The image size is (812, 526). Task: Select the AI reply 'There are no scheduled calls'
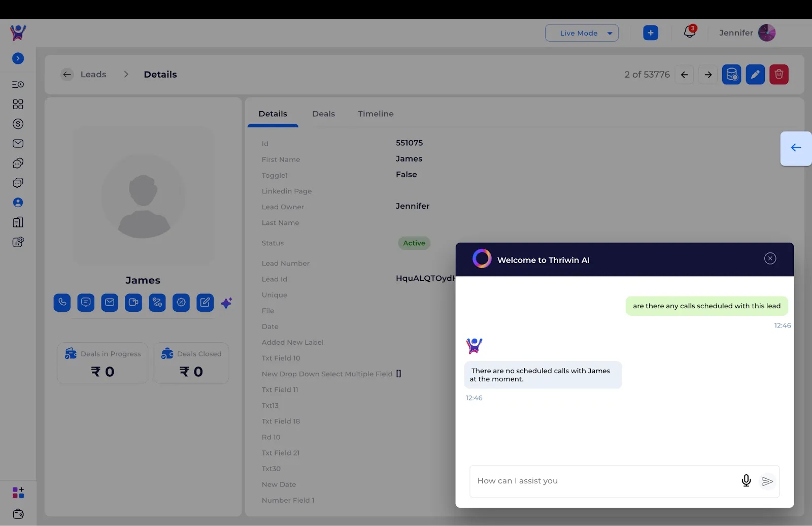(543, 375)
